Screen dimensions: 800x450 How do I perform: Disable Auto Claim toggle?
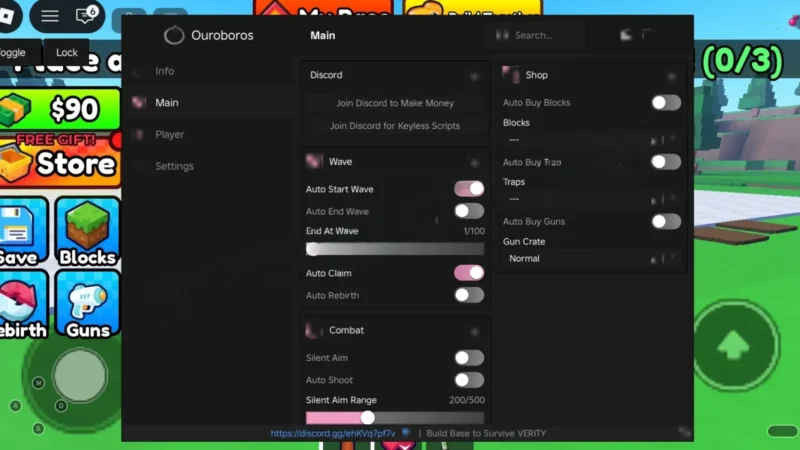click(469, 273)
